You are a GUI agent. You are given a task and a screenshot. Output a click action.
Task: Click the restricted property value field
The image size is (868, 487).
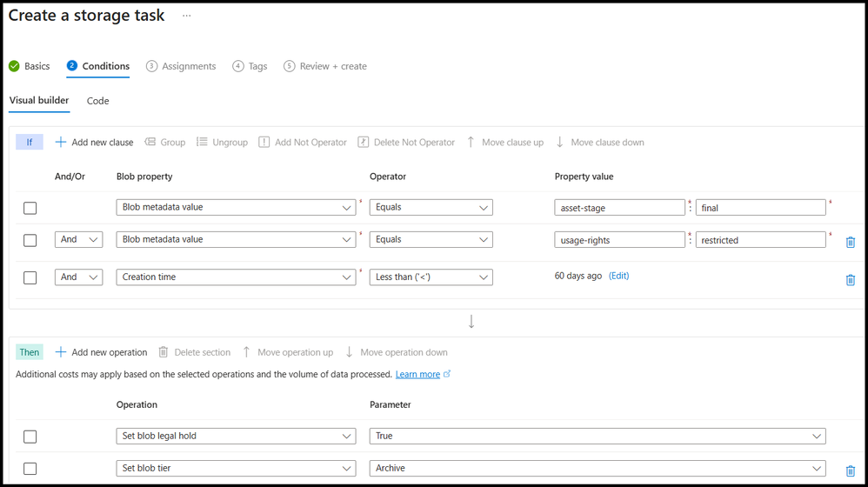coord(760,240)
